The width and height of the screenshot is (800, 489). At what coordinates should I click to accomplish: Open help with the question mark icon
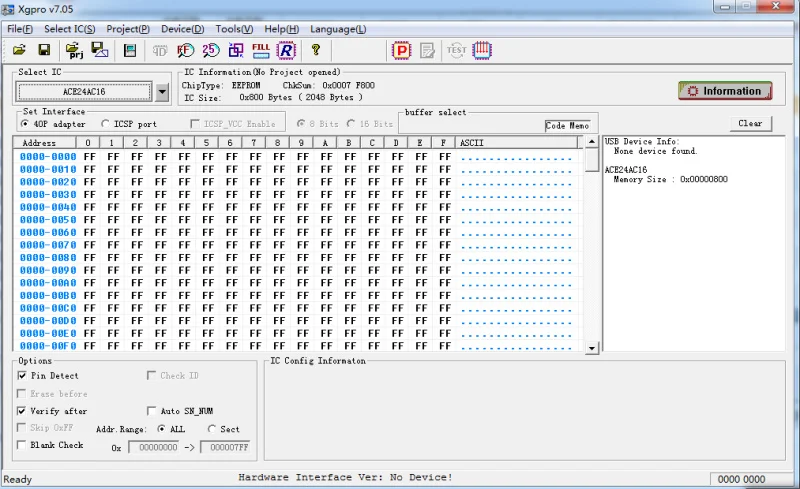coord(316,50)
